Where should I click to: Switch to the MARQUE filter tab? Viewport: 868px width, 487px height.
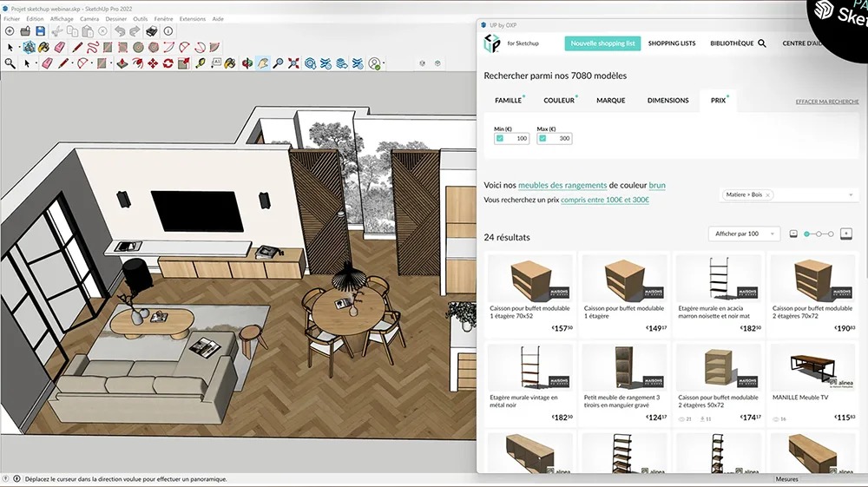point(610,100)
